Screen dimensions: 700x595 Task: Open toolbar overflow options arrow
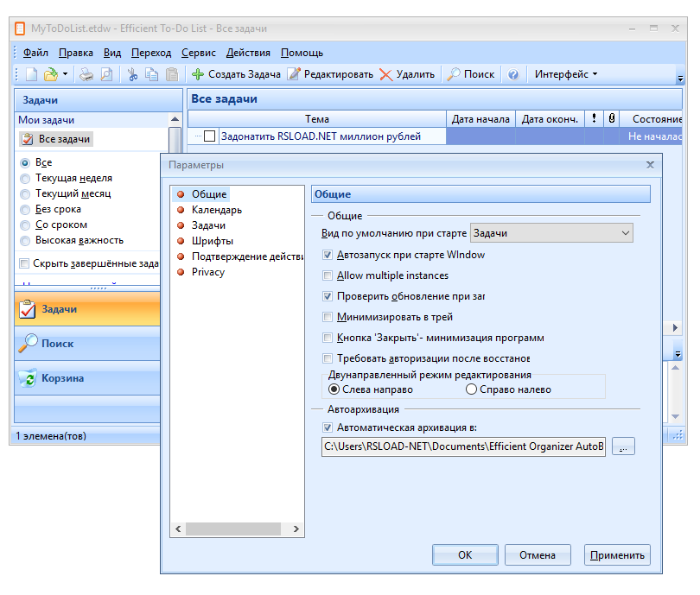680,79
